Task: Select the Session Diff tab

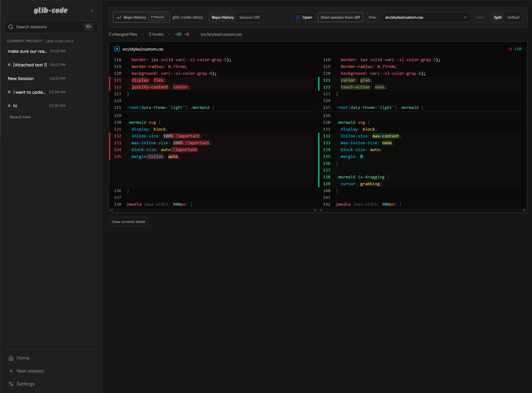Action: 249,17
